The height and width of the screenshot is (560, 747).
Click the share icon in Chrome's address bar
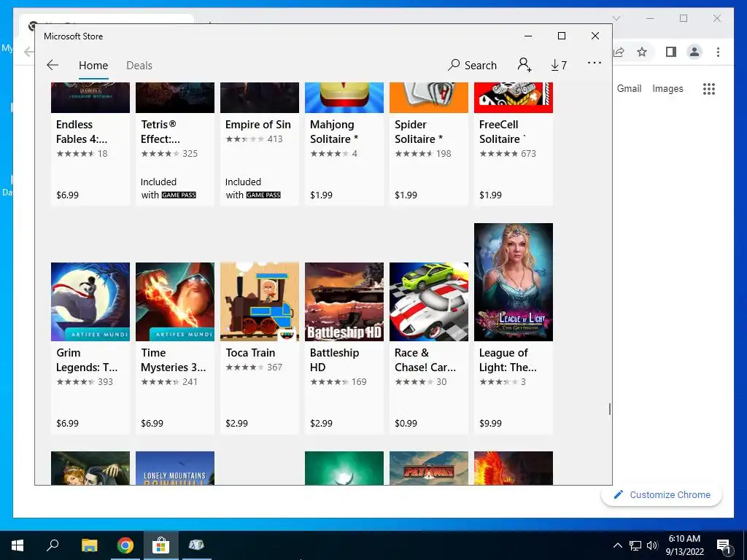[x=619, y=52]
